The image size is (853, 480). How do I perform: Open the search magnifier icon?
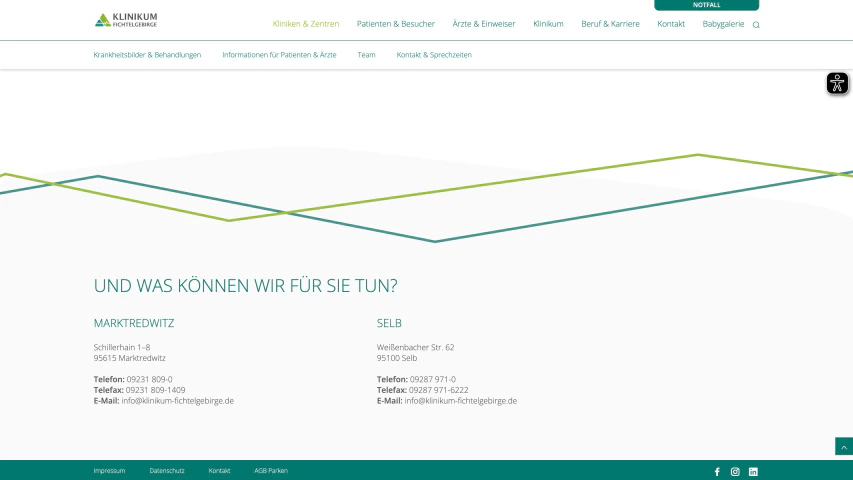pos(756,24)
